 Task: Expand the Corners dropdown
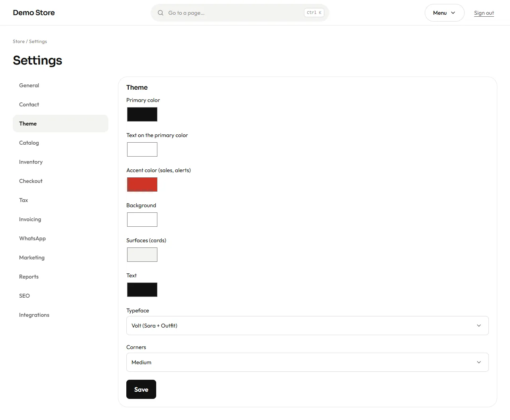307,362
